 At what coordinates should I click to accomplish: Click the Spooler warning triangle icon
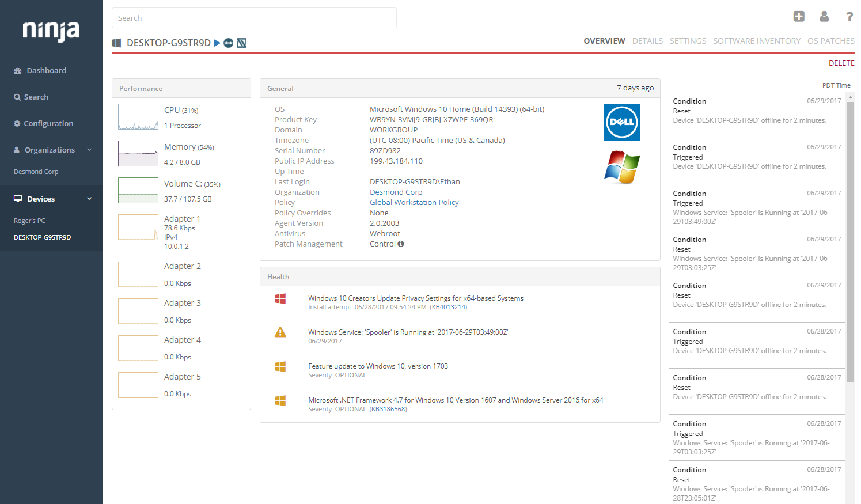(x=280, y=332)
